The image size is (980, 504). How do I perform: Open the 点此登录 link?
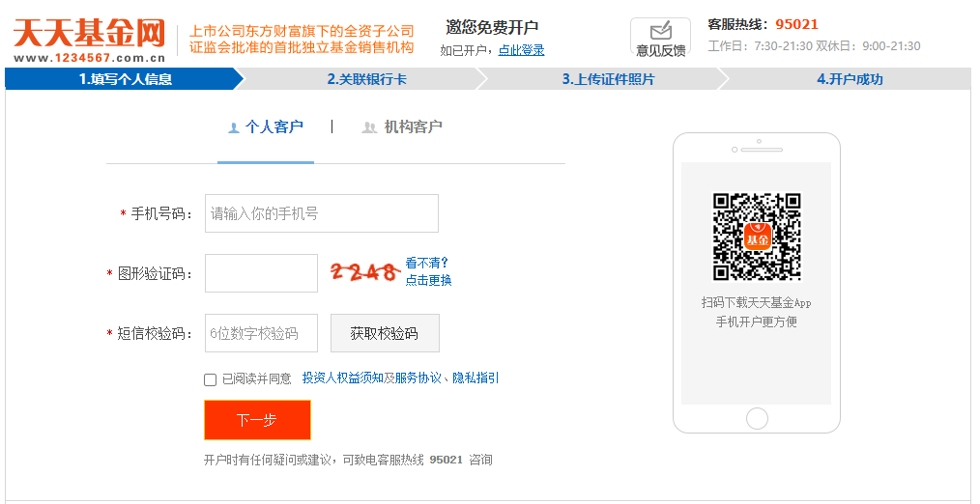click(x=521, y=50)
